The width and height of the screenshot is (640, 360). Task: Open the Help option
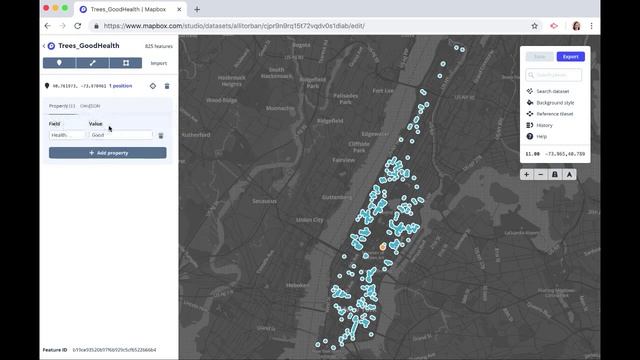[537, 136]
